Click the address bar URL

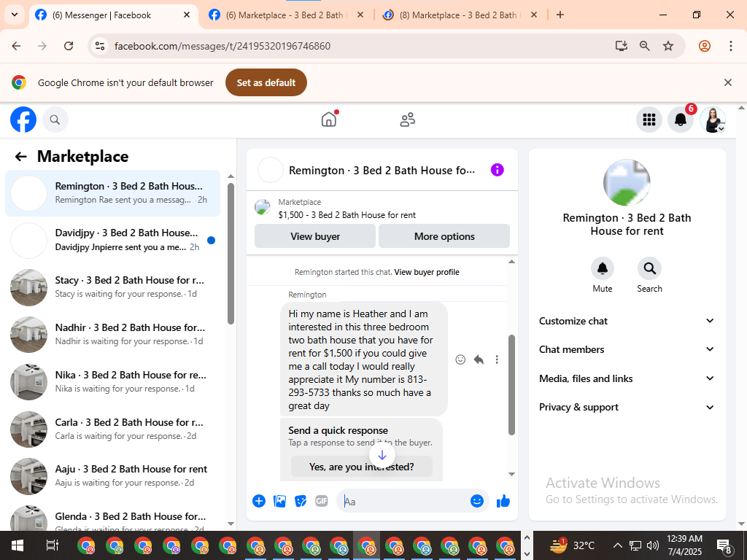pyautogui.click(x=222, y=46)
